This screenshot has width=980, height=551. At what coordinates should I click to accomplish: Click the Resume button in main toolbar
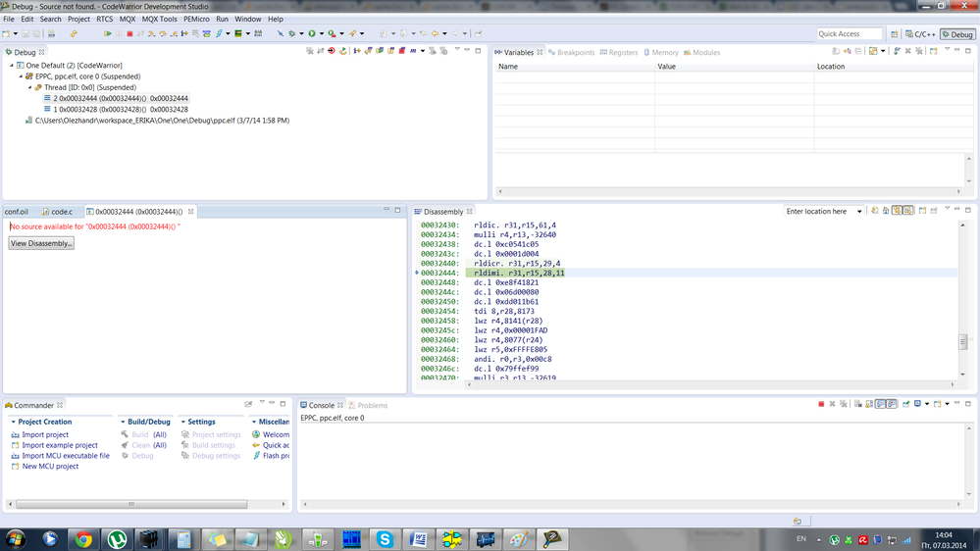pyautogui.click(x=108, y=33)
